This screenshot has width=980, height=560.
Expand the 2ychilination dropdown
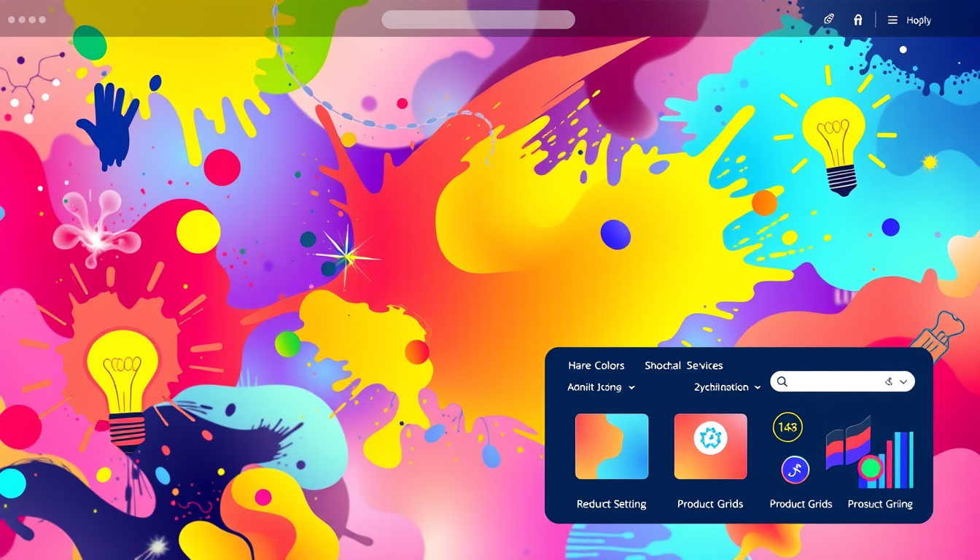[x=727, y=387]
